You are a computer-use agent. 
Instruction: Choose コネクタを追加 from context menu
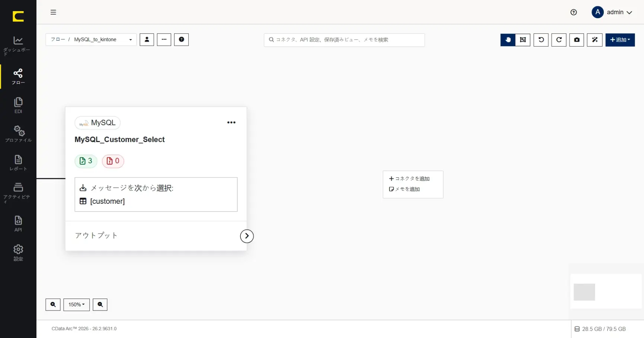pos(409,179)
